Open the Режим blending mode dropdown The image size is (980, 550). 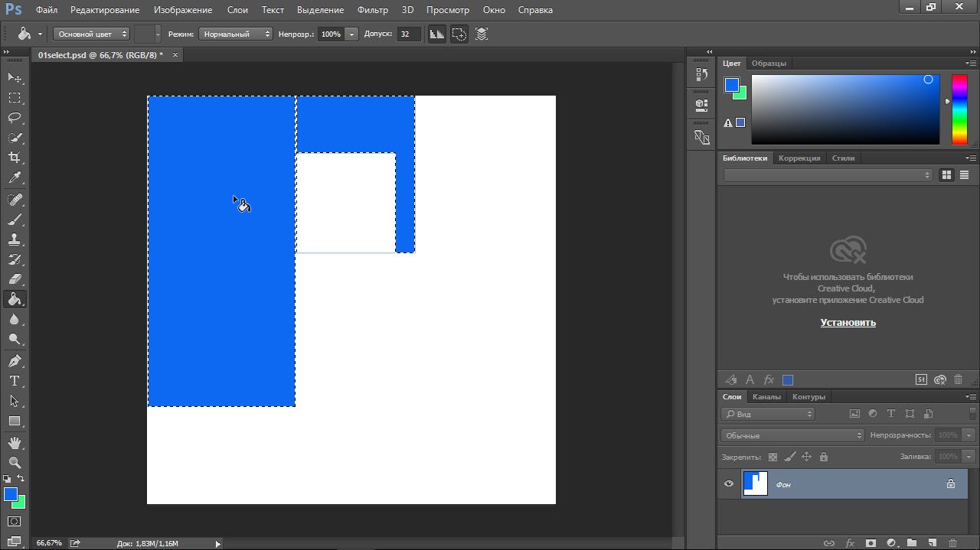tap(235, 34)
